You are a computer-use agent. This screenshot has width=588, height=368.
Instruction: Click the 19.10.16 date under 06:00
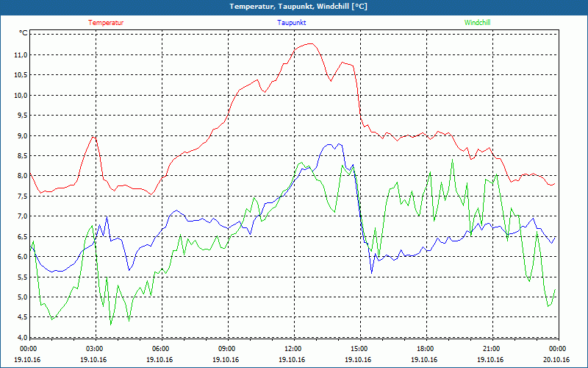coord(159,359)
